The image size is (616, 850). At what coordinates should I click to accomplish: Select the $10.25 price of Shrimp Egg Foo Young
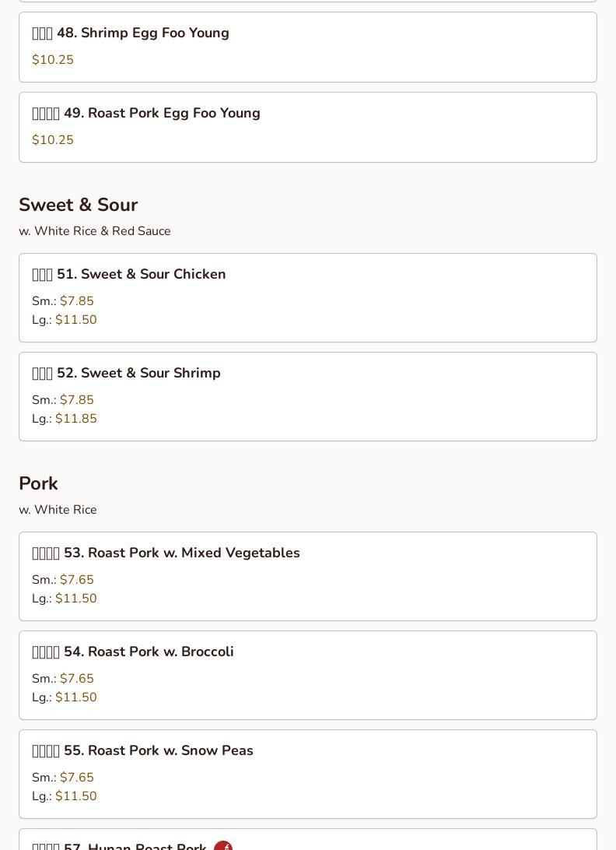(53, 60)
